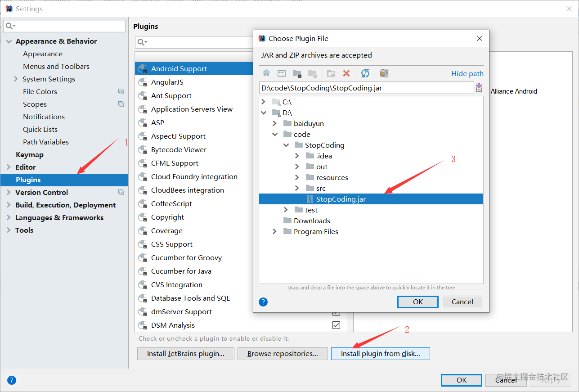Select the StopCoding.jar file row

[x=371, y=199]
